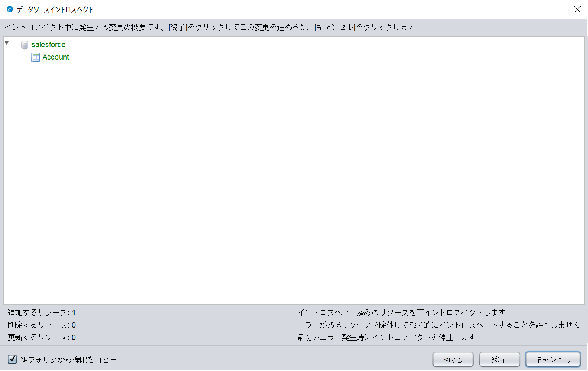This screenshot has height=371, width=588.
Task: Click the 最初のエラー発生時にイントロスペクトを停止します text
Action: 386,337
